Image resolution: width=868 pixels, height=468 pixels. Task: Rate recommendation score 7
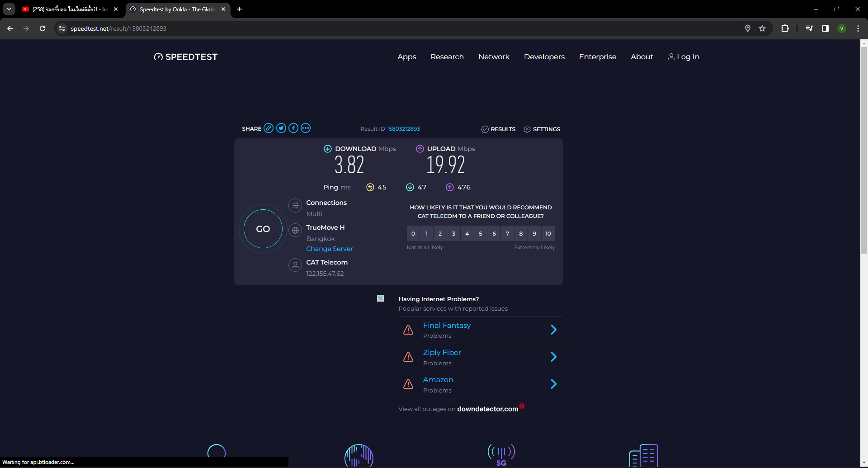point(507,234)
